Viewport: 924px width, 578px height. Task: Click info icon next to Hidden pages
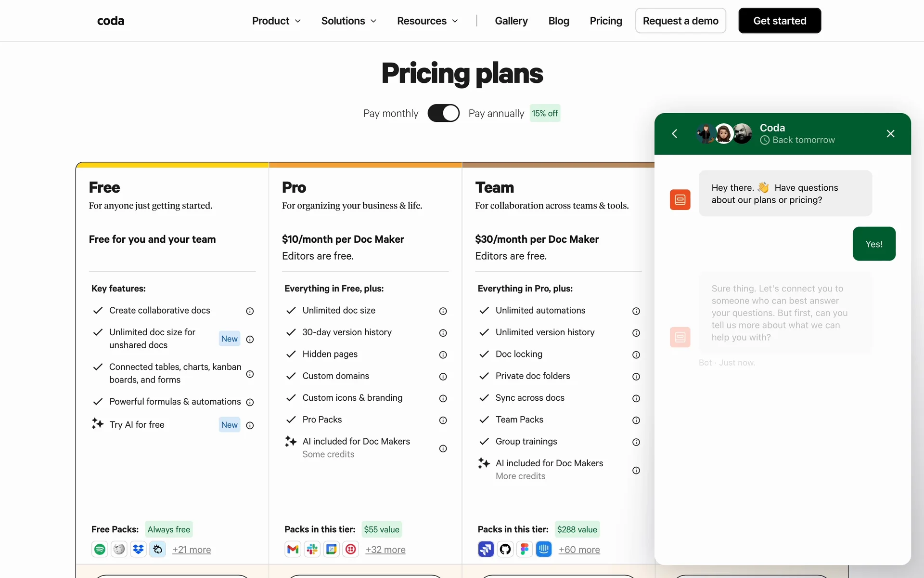(443, 355)
